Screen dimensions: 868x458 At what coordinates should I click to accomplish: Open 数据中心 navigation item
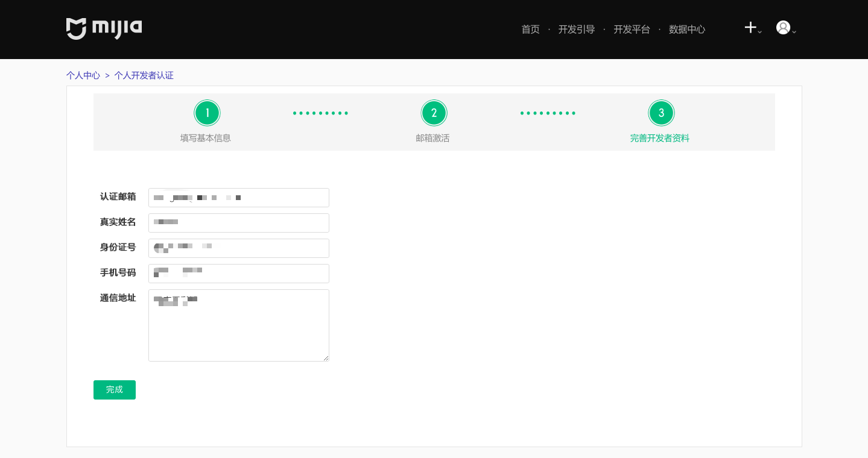tap(687, 30)
